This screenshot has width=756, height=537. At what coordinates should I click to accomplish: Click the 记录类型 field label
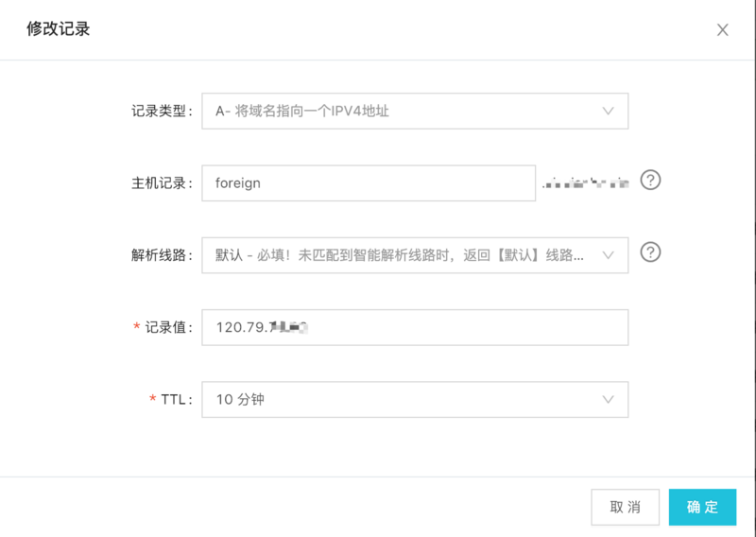pos(162,111)
